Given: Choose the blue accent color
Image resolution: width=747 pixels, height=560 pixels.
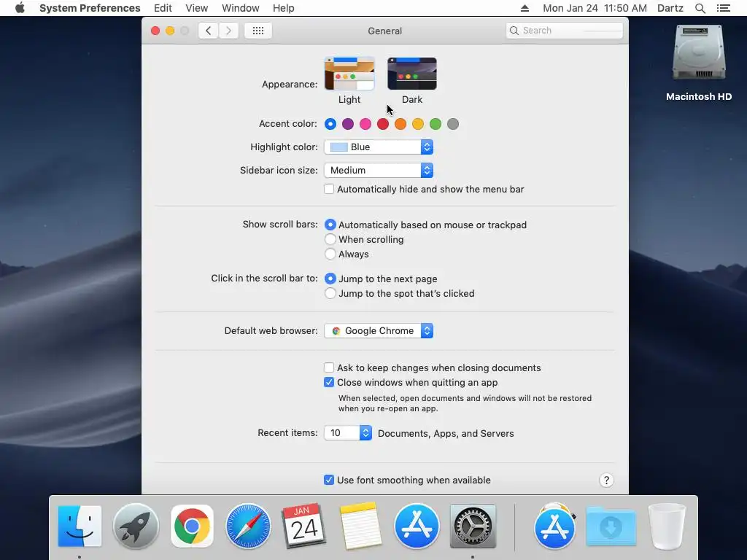Looking at the screenshot, I should [x=330, y=124].
